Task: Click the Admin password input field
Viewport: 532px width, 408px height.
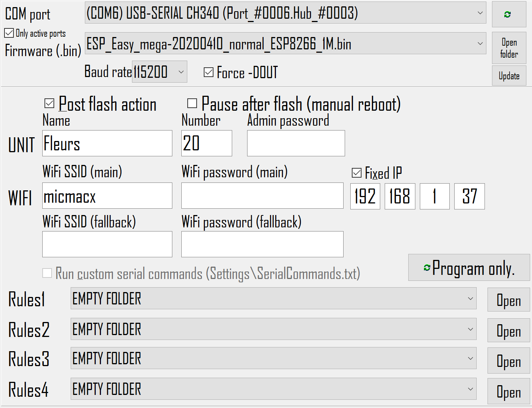Action: tap(295, 143)
